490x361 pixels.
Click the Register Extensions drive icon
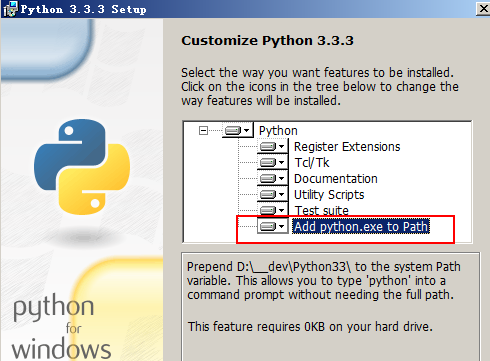coord(272,146)
